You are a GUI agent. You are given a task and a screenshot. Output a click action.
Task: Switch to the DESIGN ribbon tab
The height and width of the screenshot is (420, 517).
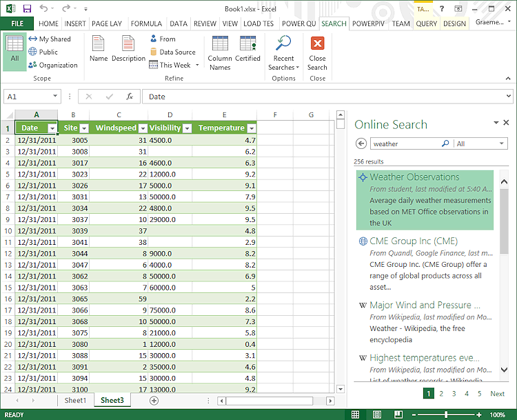coord(454,23)
